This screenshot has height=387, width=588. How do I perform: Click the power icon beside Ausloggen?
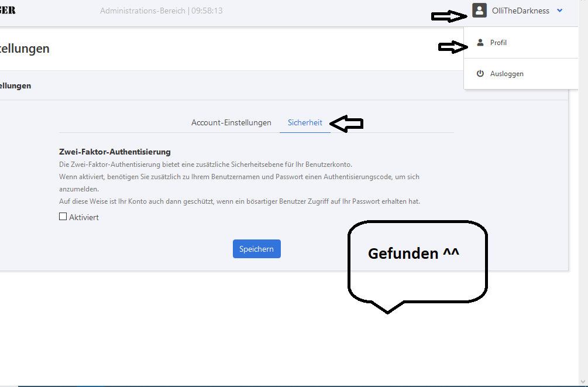(x=480, y=74)
